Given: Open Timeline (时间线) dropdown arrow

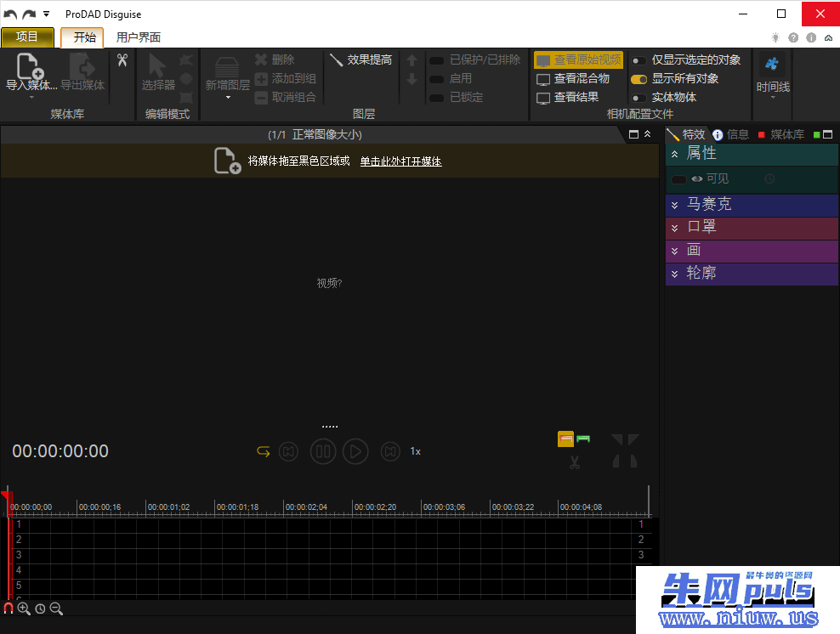Looking at the screenshot, I should 773,98.
